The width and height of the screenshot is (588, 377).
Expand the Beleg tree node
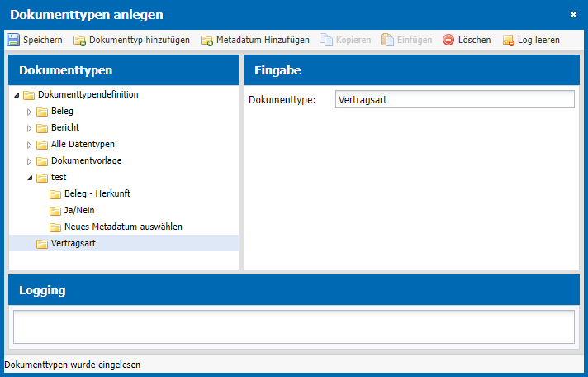tap(29, 112)
